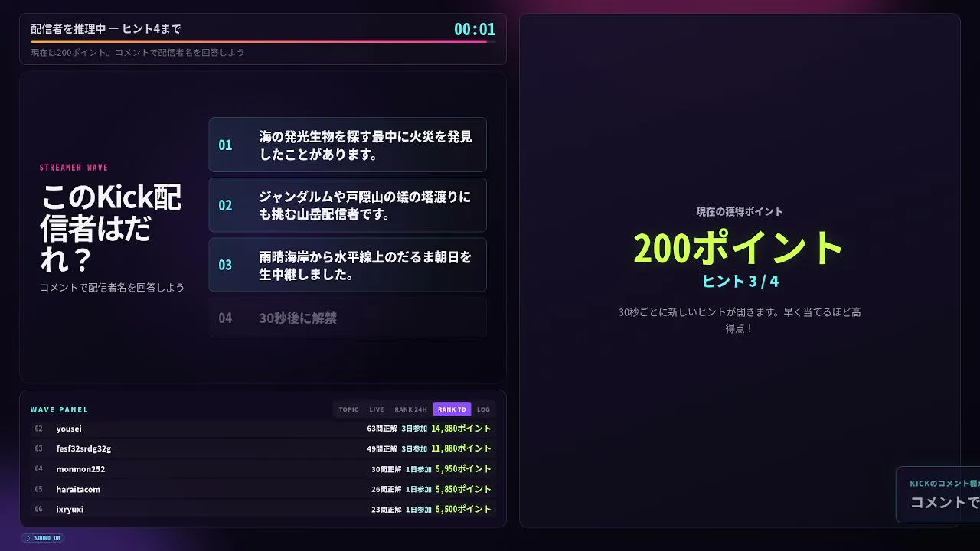Click the 30問正解 count
980x551 pixels.
[387, 469]
